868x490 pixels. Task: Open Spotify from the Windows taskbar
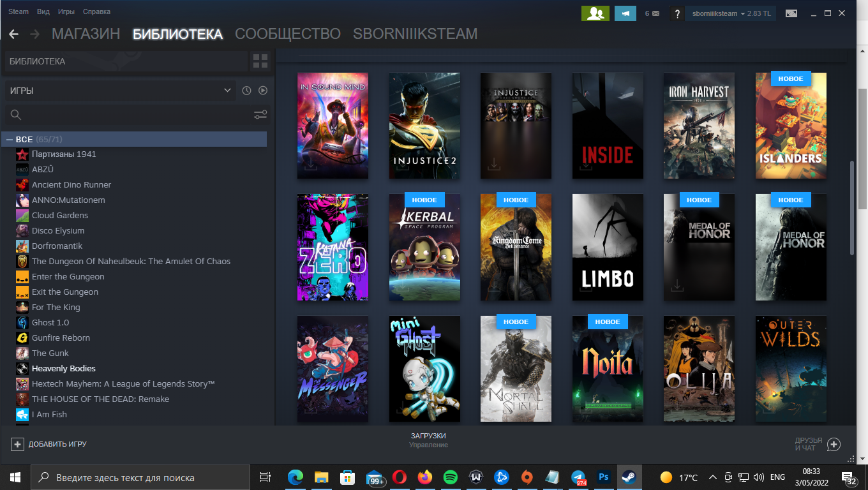point(449,477)
